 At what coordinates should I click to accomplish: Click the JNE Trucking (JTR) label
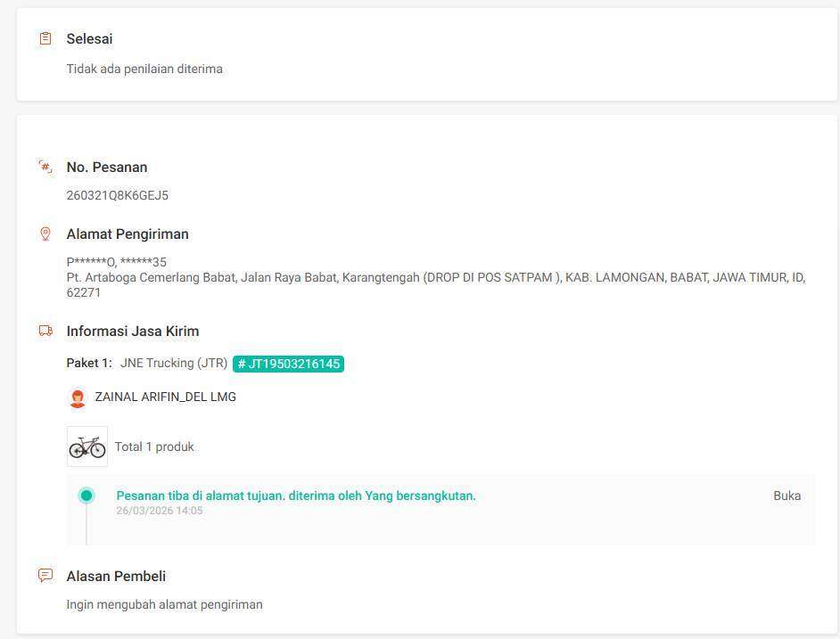174,363
